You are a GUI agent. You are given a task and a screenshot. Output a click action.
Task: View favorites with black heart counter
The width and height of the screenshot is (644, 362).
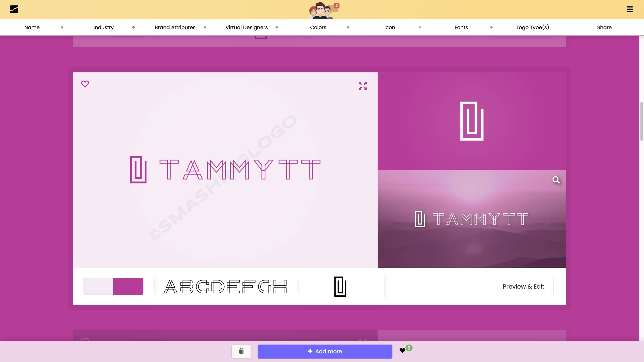tap(403, 350)
